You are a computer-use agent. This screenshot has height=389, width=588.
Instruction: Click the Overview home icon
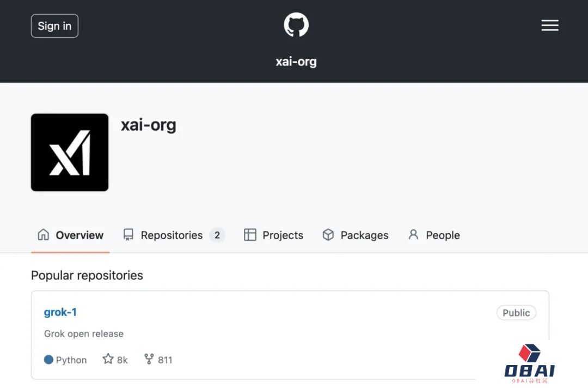click(43, 235)
